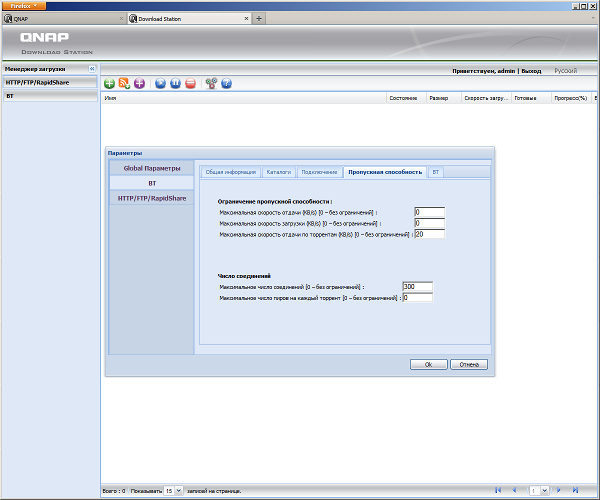Go to previous page of results
Image resolution: width=600 pixels, height=500 pixels.
[514, 490]
